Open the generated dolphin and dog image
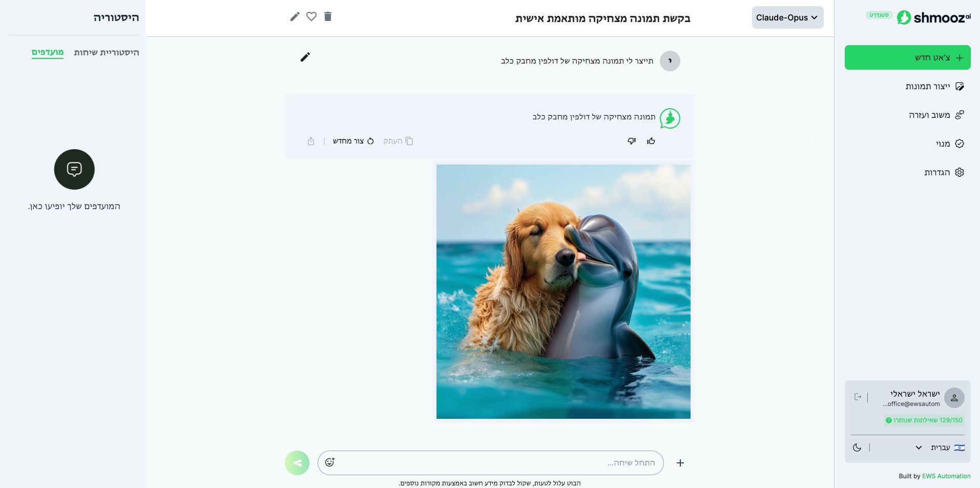 point(563,291)
